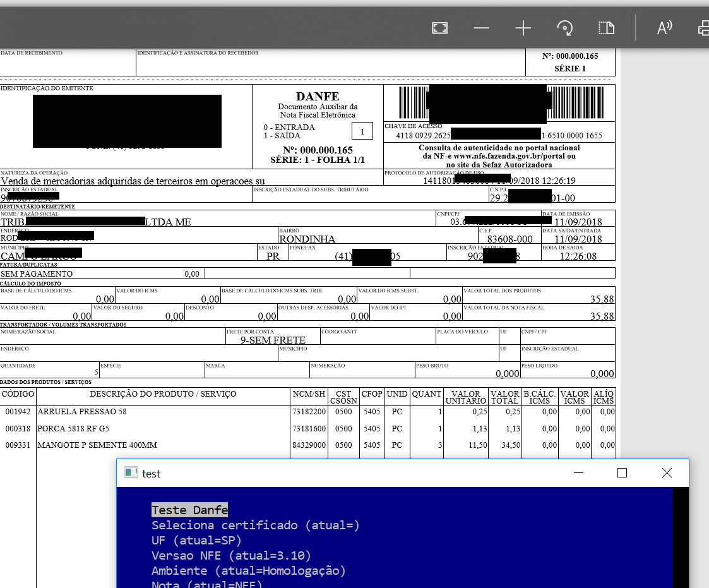Open the page layout view icon
The width and height of the screenshot is (709, 588).
pos(606,28)
